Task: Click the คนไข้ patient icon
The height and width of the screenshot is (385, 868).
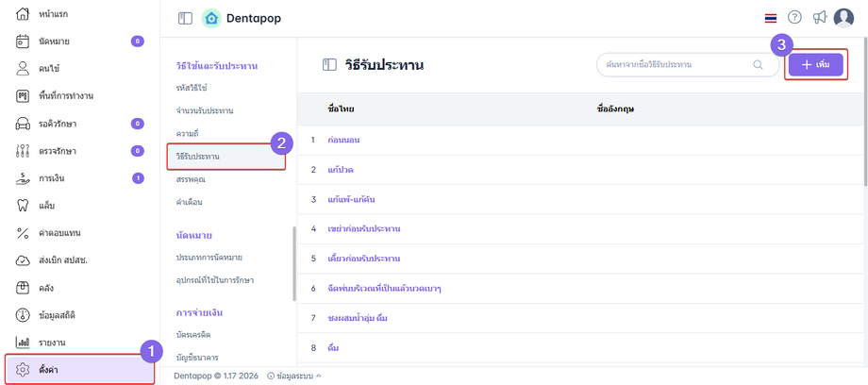Action: 24,69
